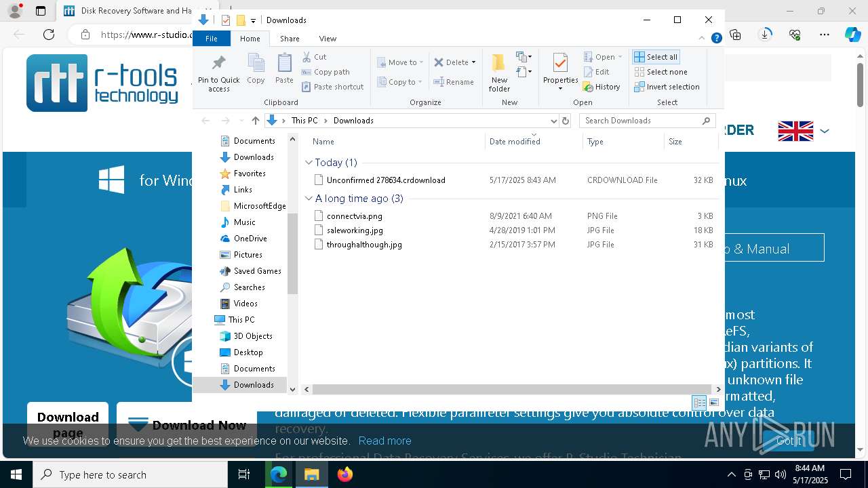Open Windows Start menu

16,474
